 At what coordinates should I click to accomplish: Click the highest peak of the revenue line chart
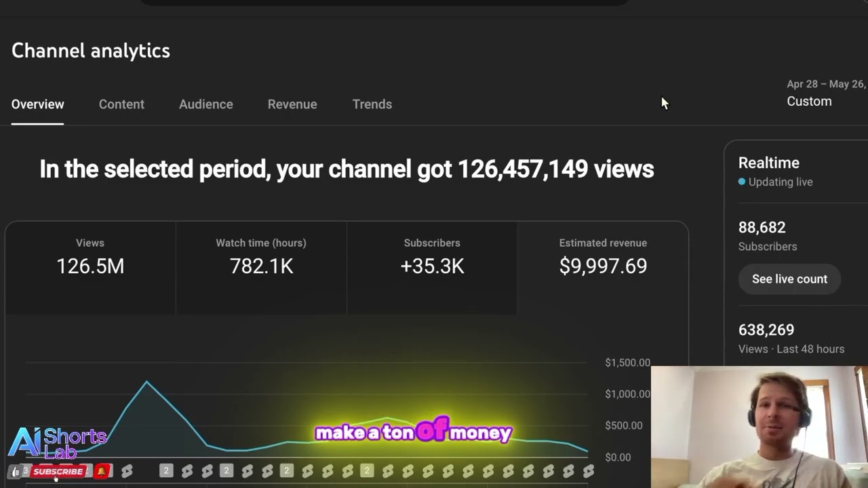click(x=146, y=382)
